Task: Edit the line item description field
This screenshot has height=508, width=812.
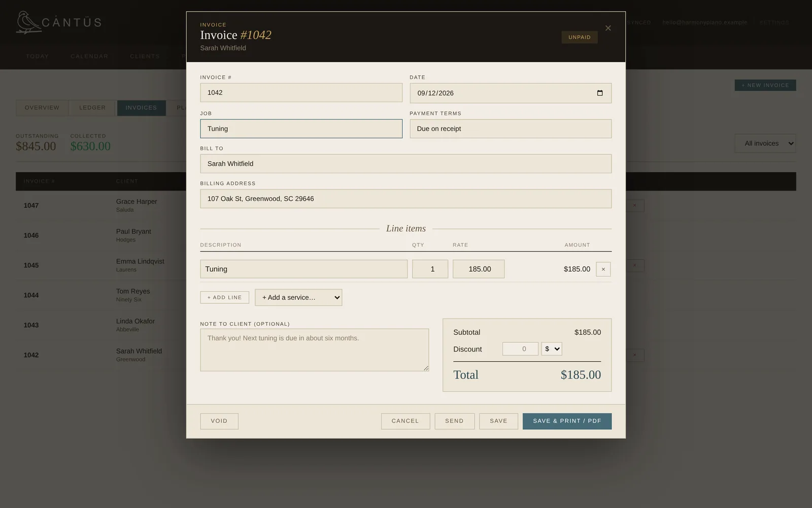Action: (x=304, y=269)
